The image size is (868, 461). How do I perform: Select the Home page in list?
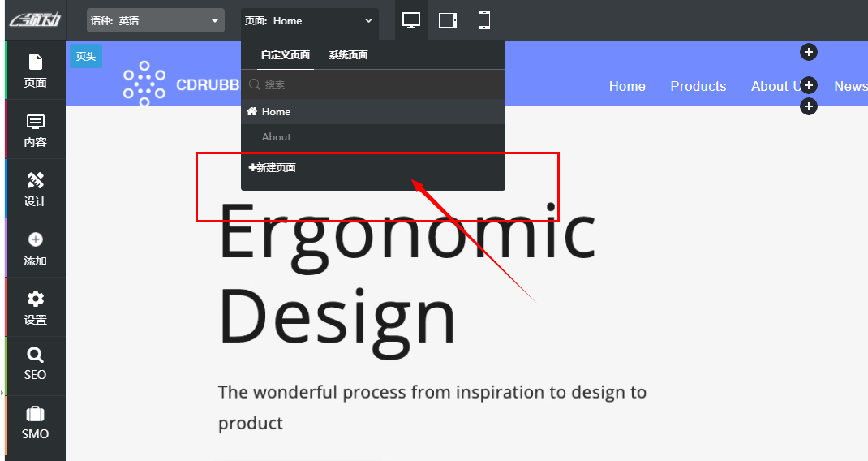[276, 112]
